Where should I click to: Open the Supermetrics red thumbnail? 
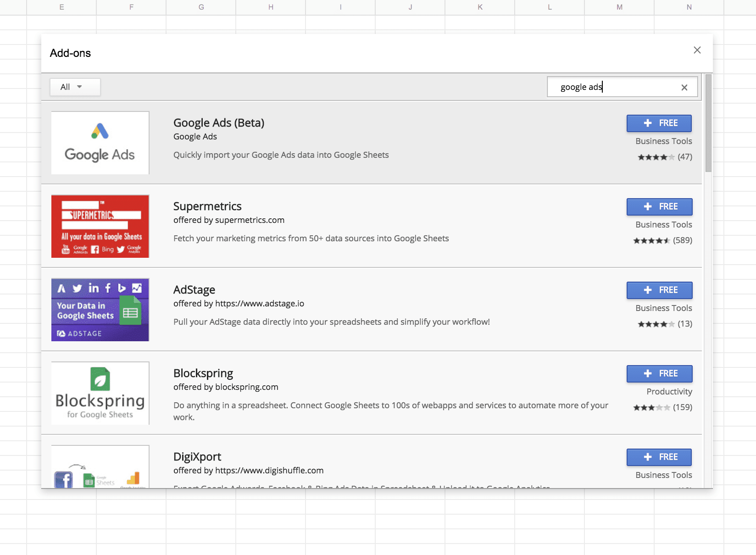[x=100, y=226]
